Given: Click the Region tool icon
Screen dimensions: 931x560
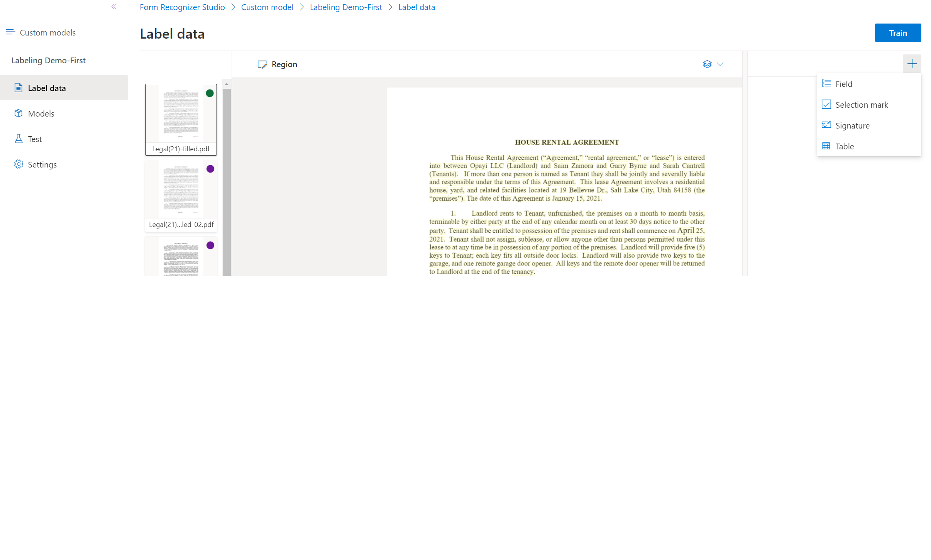Looking at the screenshot, I should point(262,64).
